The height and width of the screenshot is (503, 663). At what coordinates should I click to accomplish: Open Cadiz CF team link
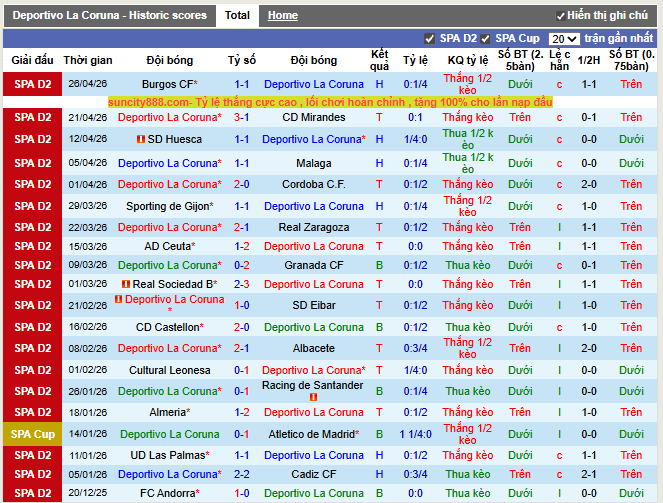tap(314, 474)
